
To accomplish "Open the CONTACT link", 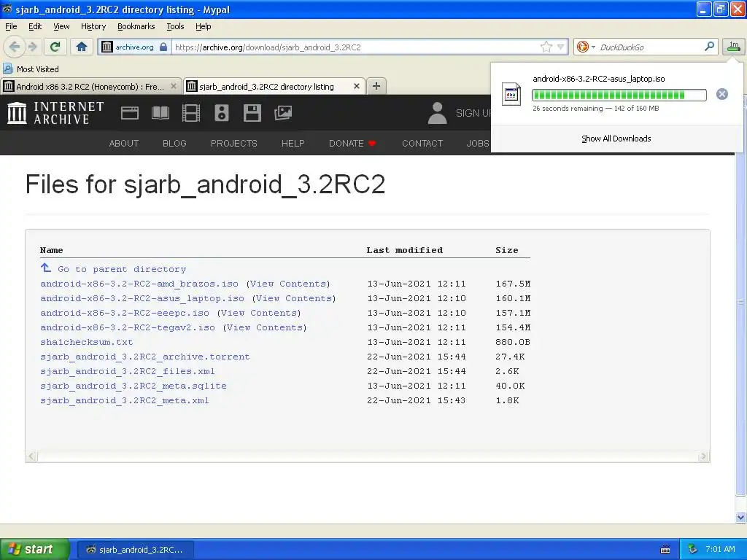I will click(x=422, y=144).
